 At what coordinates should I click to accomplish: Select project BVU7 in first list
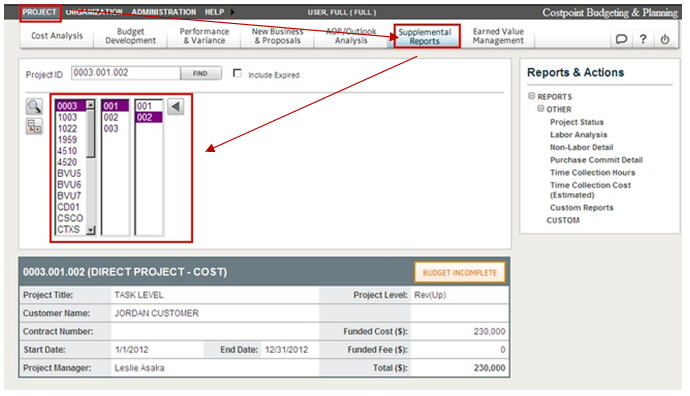pos(70,196)
